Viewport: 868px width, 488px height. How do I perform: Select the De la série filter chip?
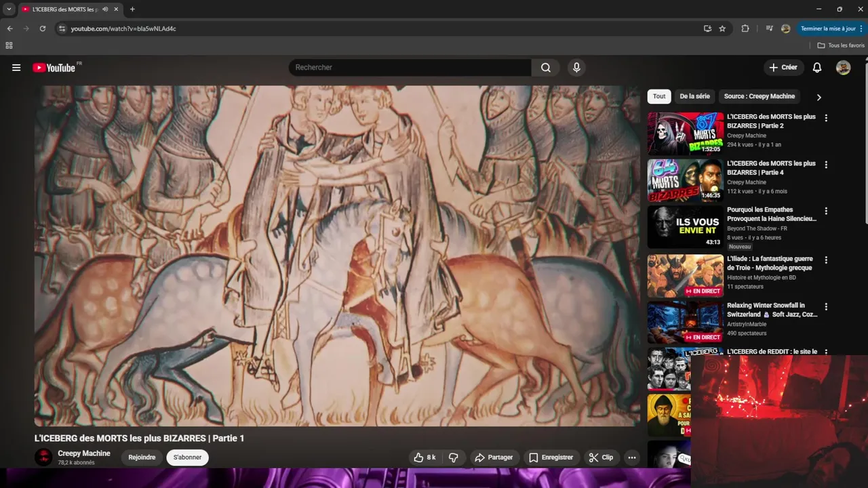tap(694, 96)
